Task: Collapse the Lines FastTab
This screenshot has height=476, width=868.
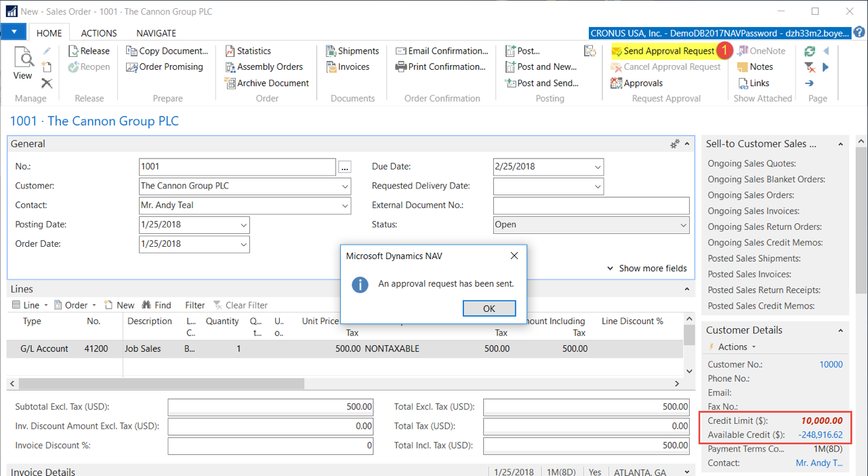Action: (x=687, y=289)
